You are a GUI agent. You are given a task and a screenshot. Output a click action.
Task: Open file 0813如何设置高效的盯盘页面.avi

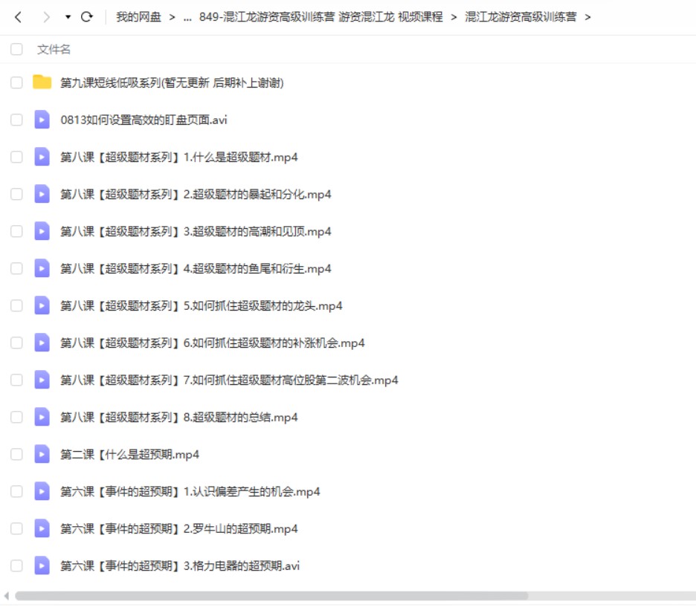pos(144,120)
